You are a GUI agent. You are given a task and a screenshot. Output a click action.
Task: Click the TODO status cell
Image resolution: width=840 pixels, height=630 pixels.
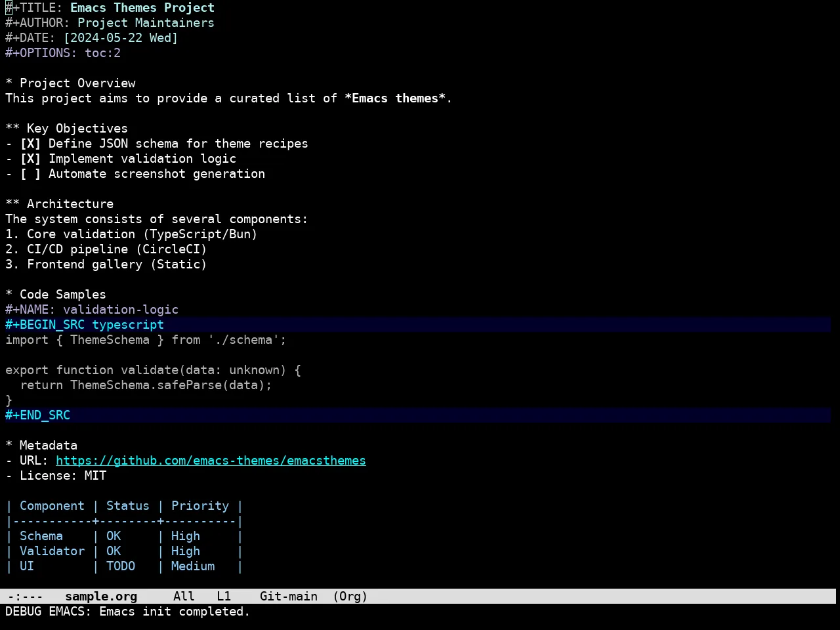coord(121,566)
